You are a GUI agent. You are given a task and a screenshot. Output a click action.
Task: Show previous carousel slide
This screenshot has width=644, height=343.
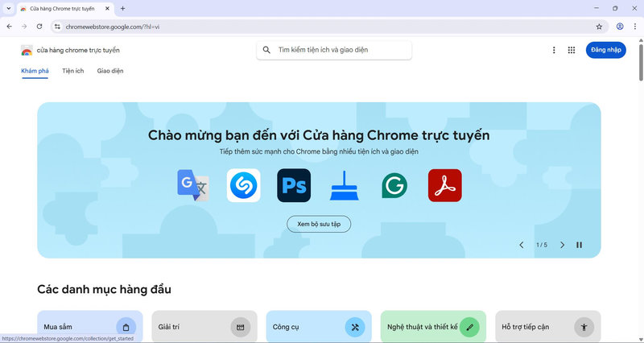tap(522, 245)
